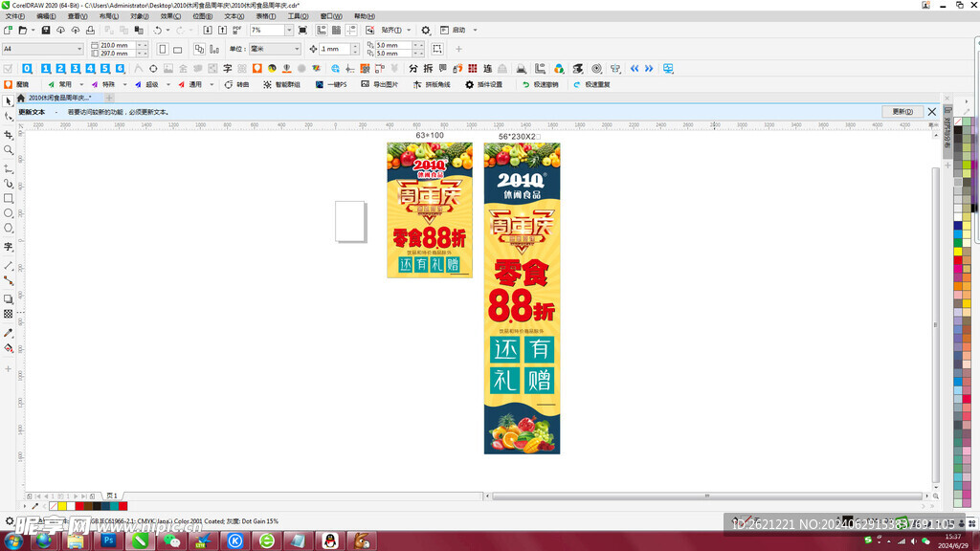Open the zoom level 7% dropdown

pyautogui.click(x=288, y=31)
